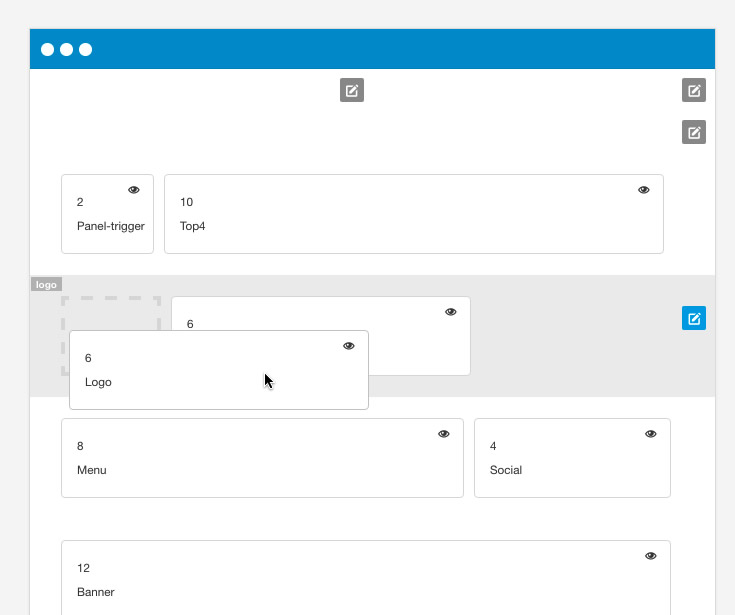Click the gray edit icon at top center
The image size is (735, 615).
[352, 91]
